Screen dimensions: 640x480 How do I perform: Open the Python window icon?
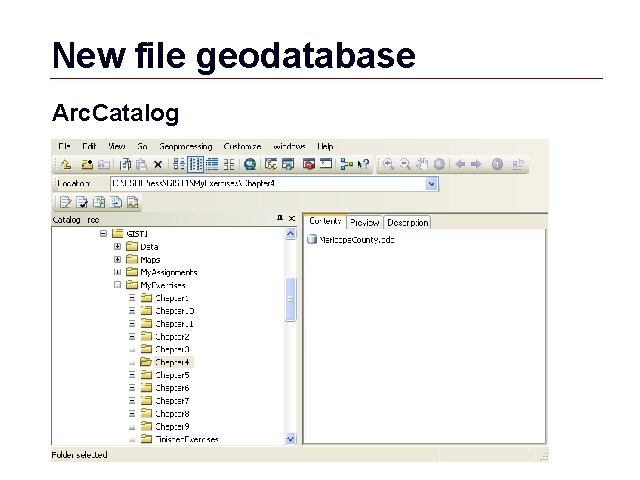[326, 164]
